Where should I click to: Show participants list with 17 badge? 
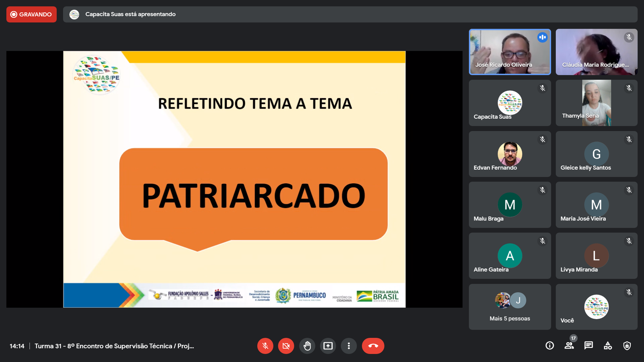tap(569, 346)
